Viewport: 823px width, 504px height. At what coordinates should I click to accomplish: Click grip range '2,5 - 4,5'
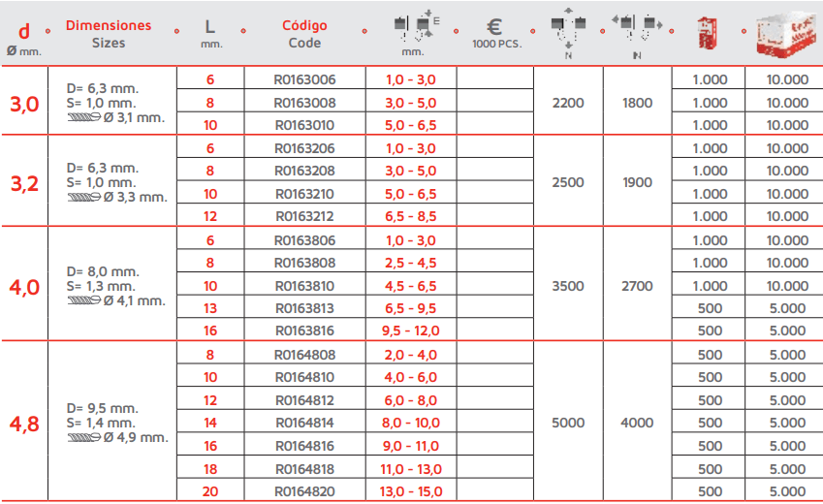410,263
